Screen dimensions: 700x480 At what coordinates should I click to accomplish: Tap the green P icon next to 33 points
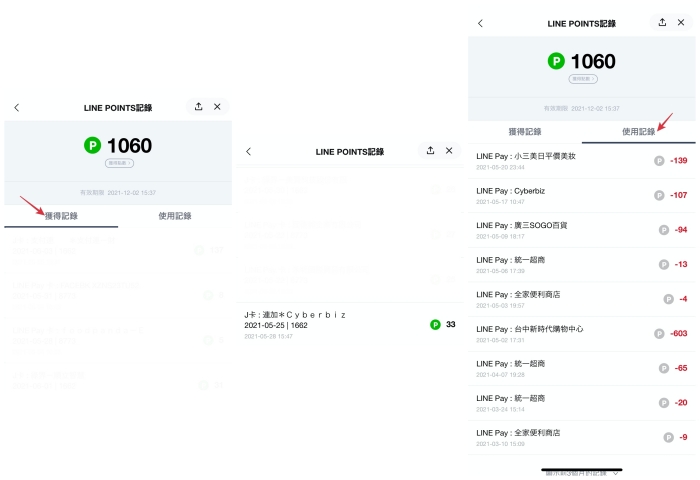point(435,325)
